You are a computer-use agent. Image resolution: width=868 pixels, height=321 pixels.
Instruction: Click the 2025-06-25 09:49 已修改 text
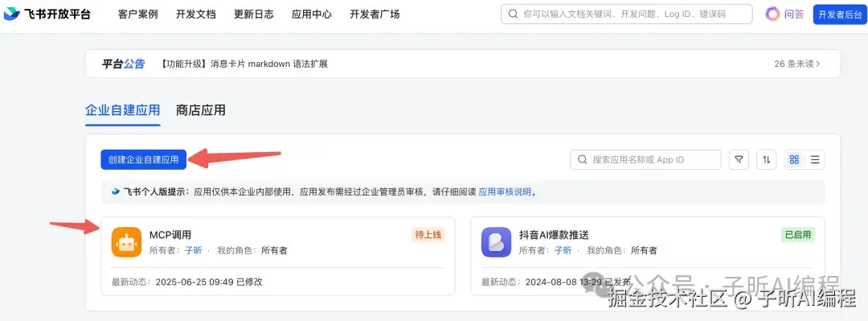pos(209,282)
